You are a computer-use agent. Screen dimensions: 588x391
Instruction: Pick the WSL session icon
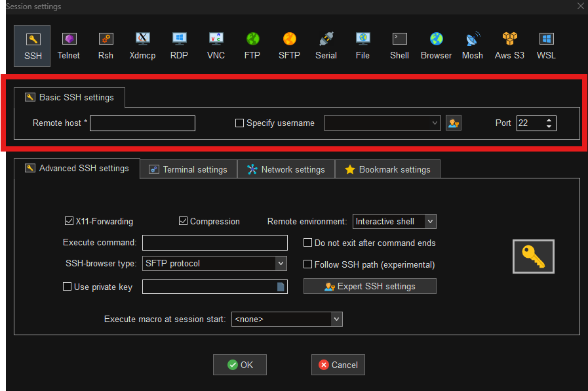pos(546,46)
